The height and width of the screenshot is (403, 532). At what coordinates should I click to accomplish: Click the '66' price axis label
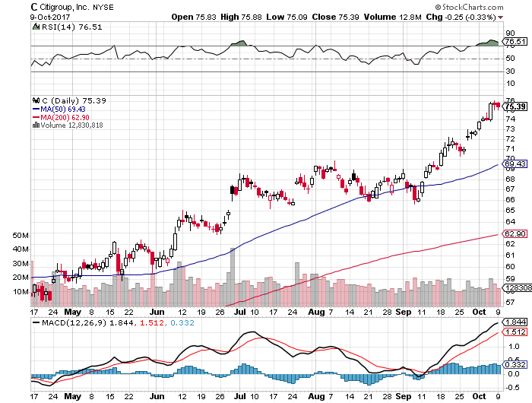510,200
